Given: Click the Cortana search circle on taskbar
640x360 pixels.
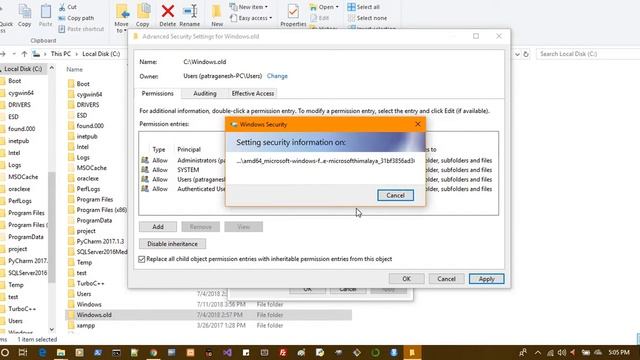Looking at the screenshot, I should (5, 352).
